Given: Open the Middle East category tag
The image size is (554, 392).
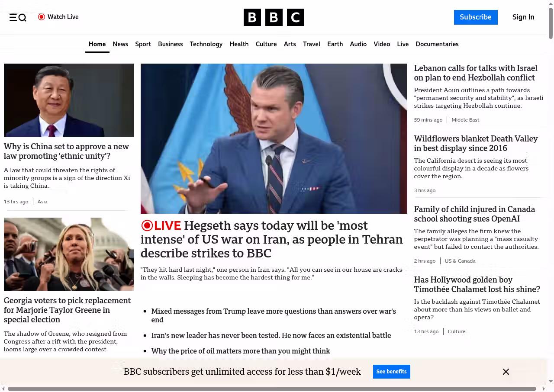Looking at the screenshot, I should click(465, 120).
